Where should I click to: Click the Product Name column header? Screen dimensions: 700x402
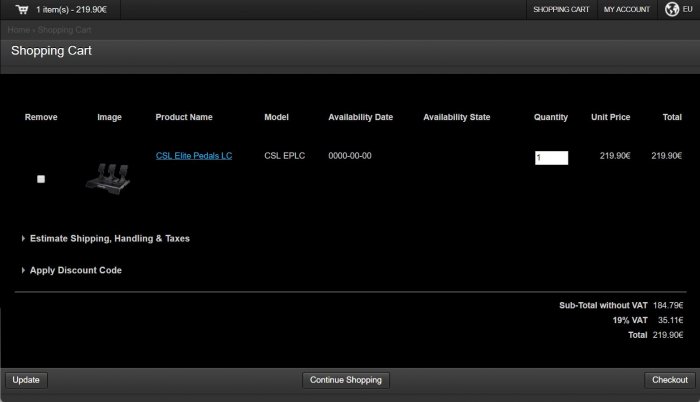(x=184, y=117)
